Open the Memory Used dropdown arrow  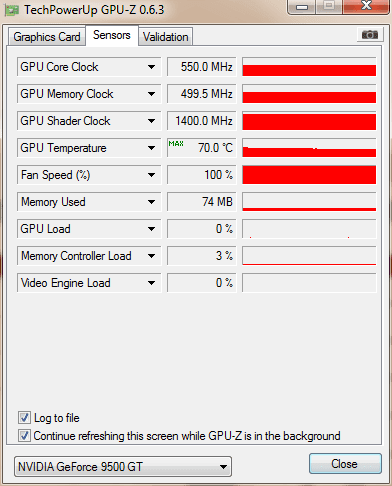click(x=151, y=202)
